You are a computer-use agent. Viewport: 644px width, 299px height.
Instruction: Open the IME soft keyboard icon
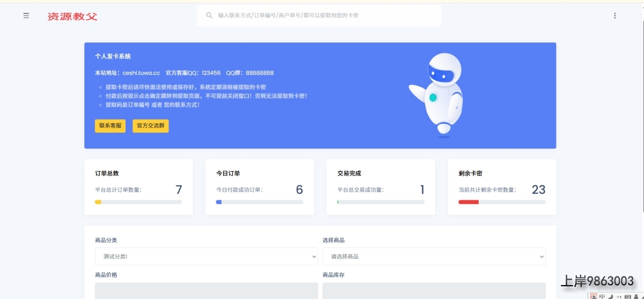point(627,296)
